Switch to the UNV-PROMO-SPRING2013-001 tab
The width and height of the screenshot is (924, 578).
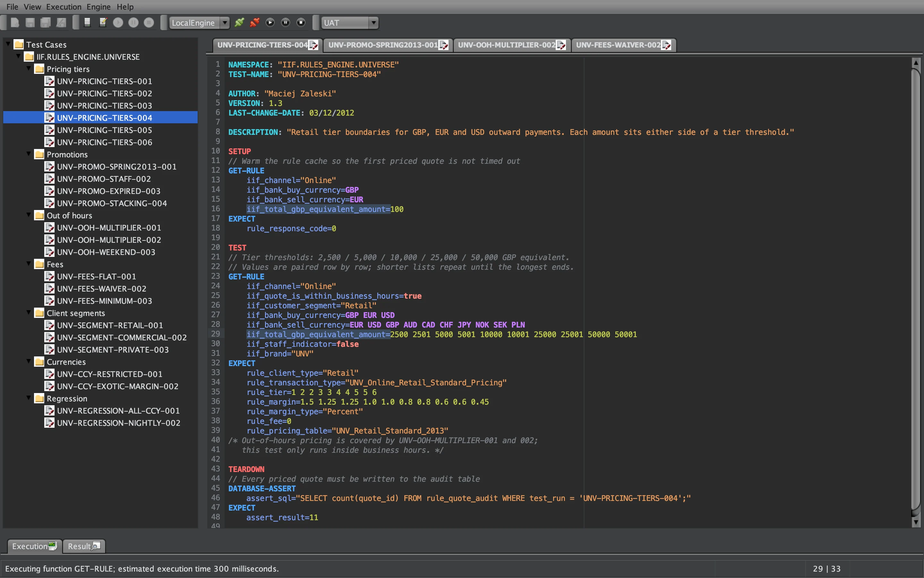[388, 45]
